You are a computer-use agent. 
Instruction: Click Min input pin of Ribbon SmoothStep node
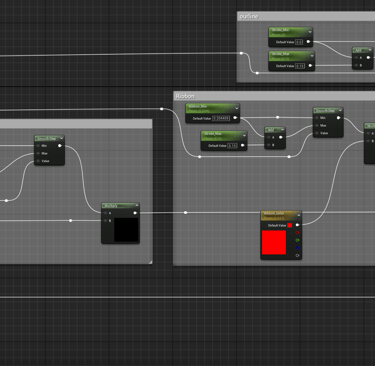click(317, 118)
